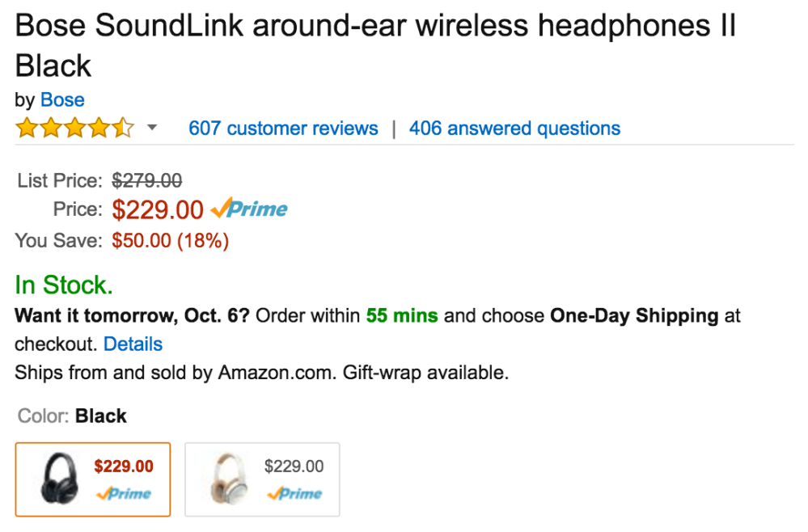Click the Bose brand link
The image size is (808, 532).
[x=62, y=100]
